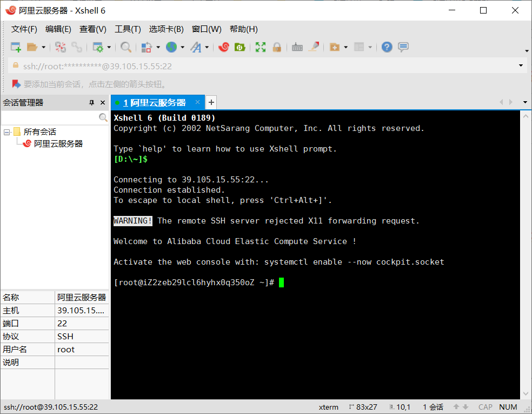The image size is (532, 414).
Task: Open the 帮助(H) menu
Action: click(x=244, y=29)
